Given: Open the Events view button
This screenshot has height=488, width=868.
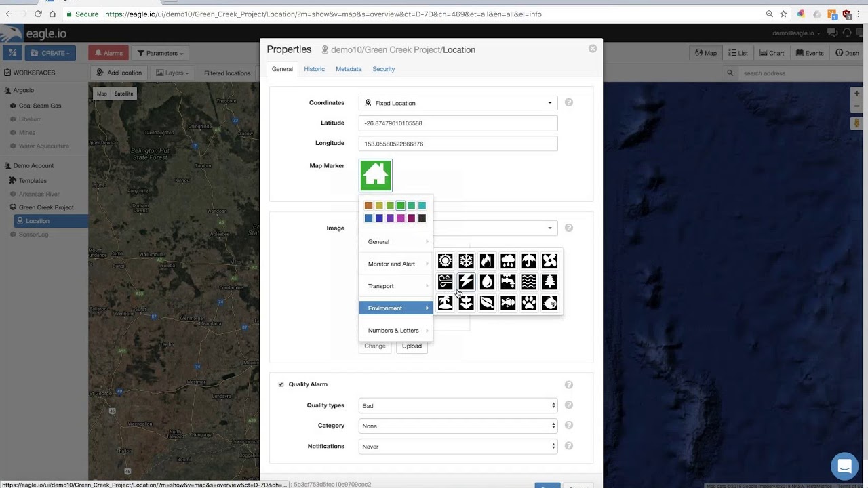Looking at the screenshot, I should click(810, 53).
